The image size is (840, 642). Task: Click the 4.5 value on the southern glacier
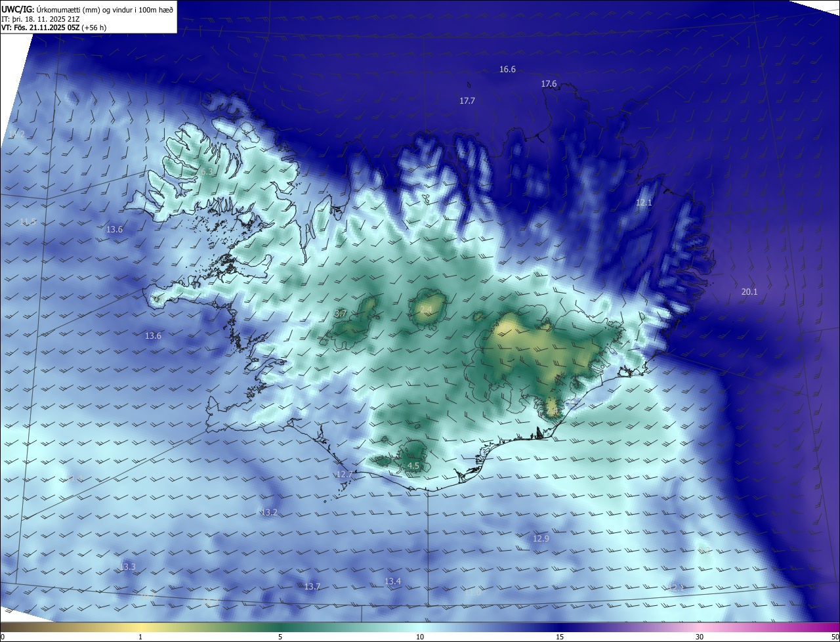(413, 465)
